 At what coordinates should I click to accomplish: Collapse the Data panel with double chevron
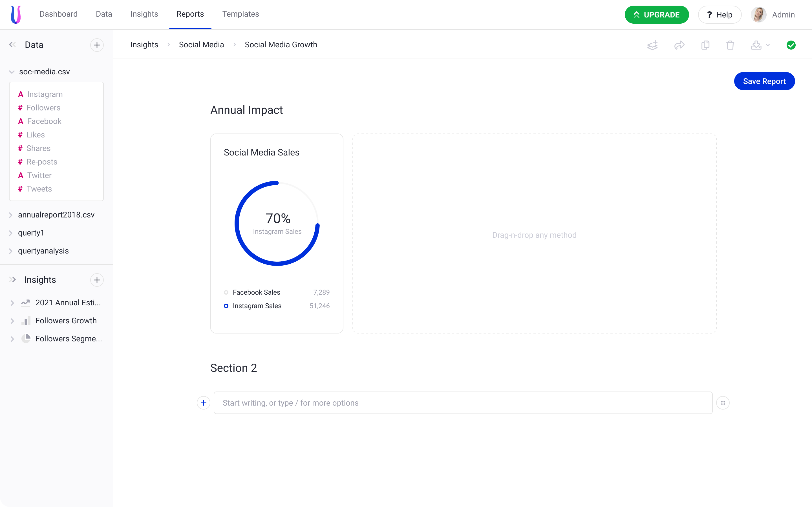(12, 45)
